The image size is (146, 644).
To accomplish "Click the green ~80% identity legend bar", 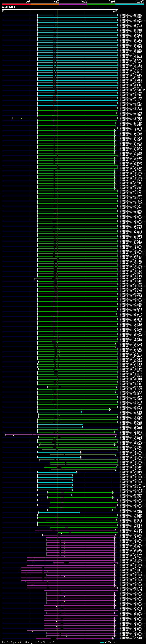I will coord(101,4).
